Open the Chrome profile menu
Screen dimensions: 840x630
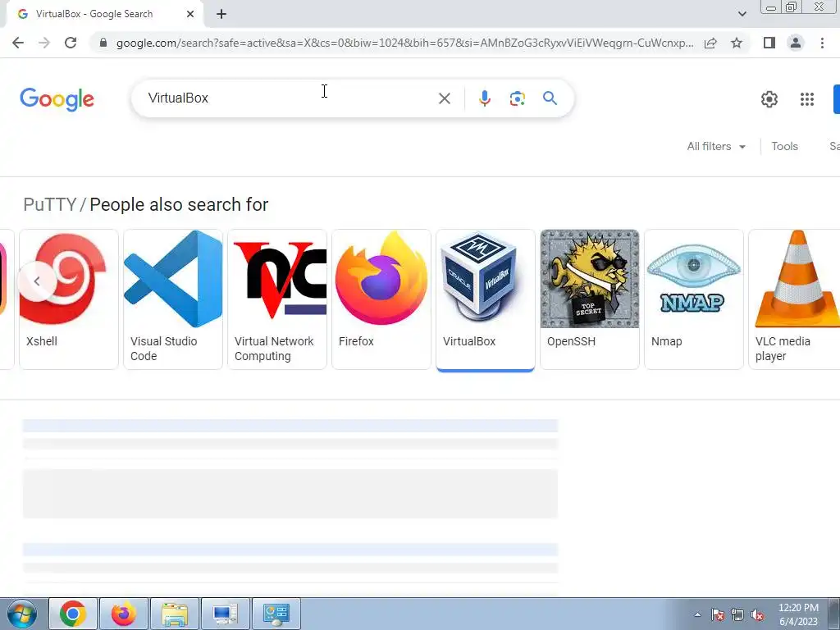click(796, 43)
